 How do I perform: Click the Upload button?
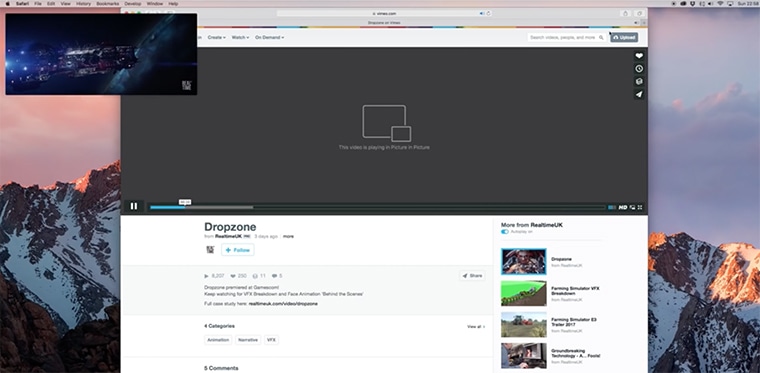[x=624, y=37]
